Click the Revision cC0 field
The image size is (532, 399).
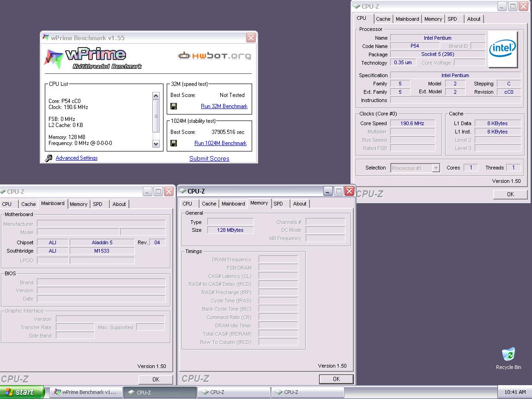point(508,92)
